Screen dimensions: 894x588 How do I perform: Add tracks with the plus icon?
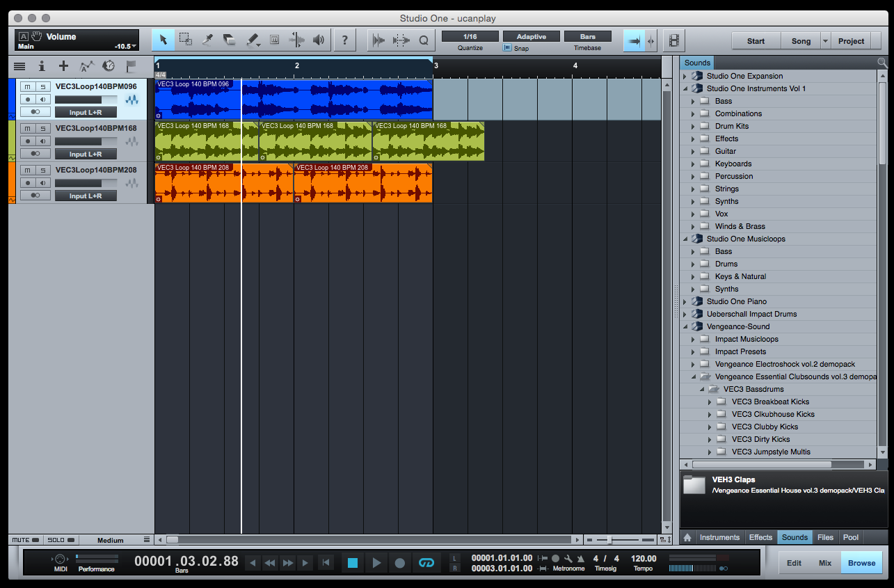coord(63,66)
